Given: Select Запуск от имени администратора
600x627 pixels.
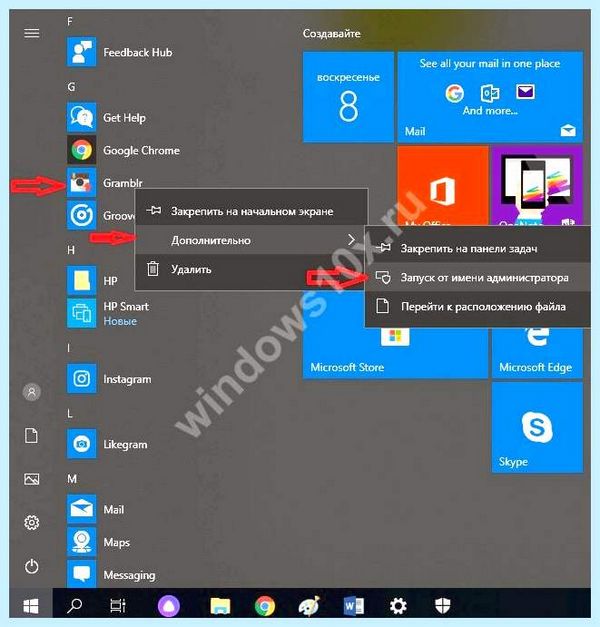Looking at the screenshot, I should 478,278.
